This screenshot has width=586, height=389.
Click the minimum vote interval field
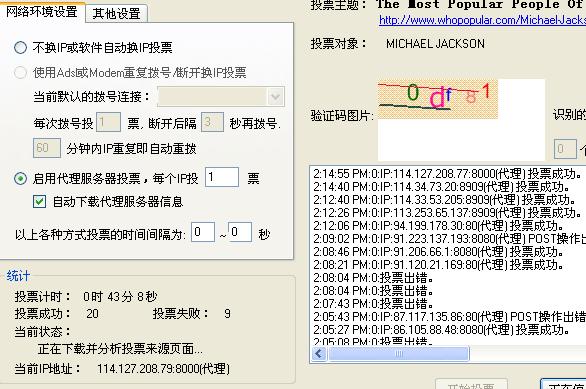pyautogui.click(x=203, y=232)
